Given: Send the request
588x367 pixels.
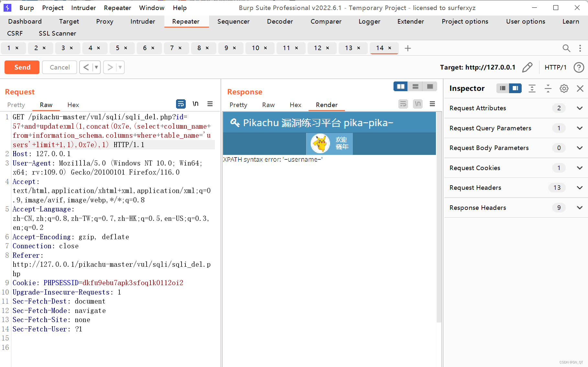Looking at the screenshot, I should [22, 67].
